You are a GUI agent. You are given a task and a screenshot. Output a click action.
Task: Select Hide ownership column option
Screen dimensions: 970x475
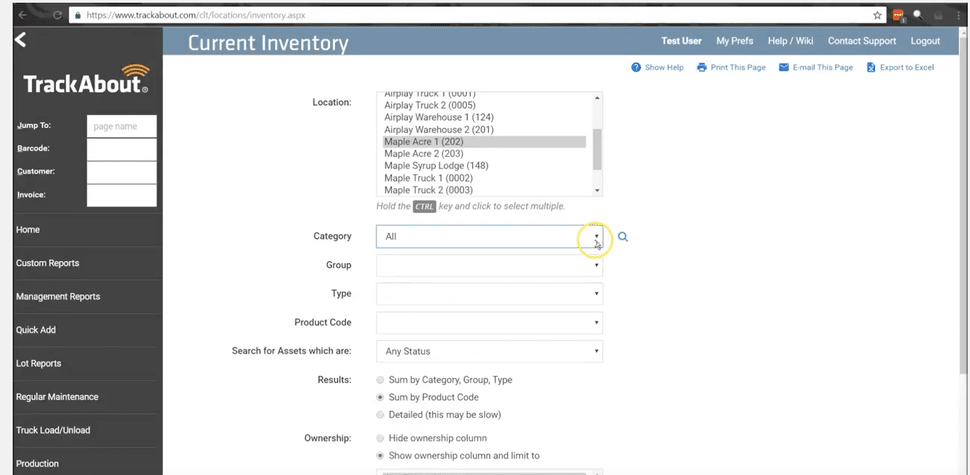(380, 438)
